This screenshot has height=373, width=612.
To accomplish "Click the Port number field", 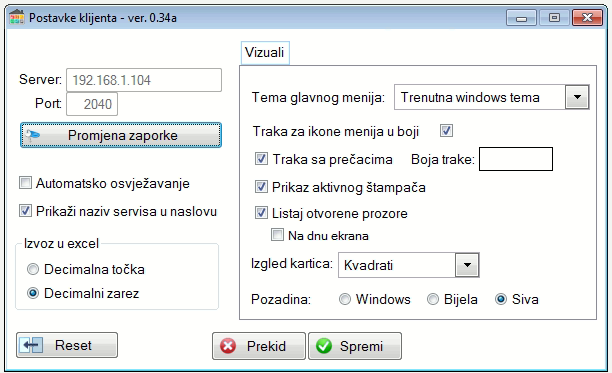I will [x=92, y=104].
